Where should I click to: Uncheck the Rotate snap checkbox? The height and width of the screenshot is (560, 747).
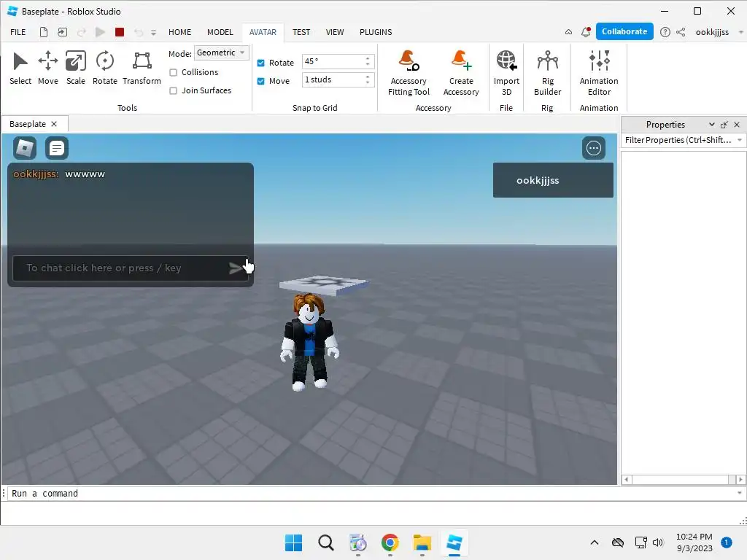(260, 63)
